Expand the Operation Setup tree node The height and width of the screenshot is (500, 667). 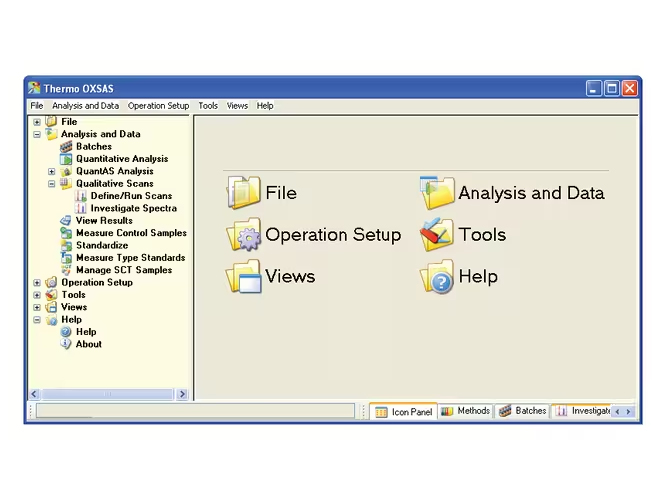tap(37, 283)
